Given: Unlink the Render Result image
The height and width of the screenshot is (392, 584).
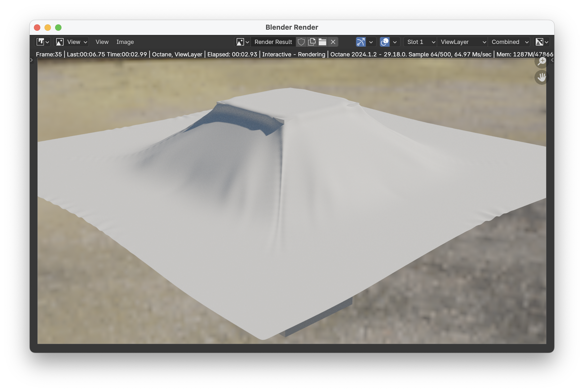Looking at the screenshot, I should (x=333, y=42).
